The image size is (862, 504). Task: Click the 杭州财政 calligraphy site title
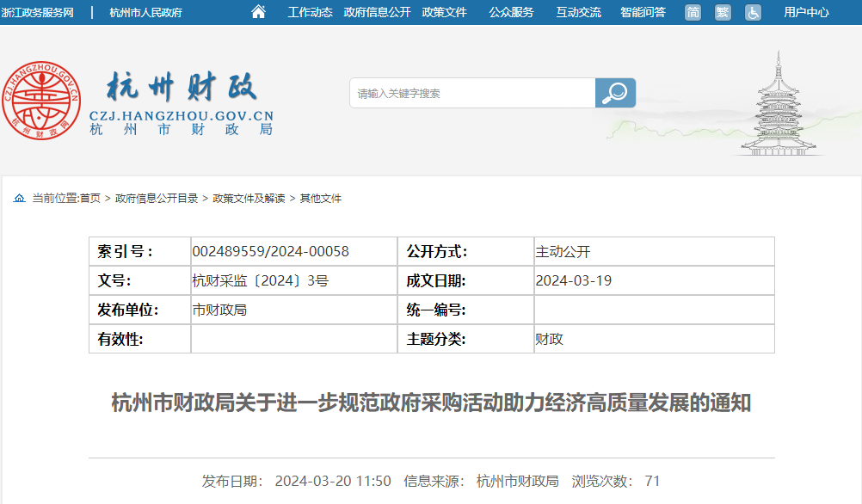click(182, 87)
